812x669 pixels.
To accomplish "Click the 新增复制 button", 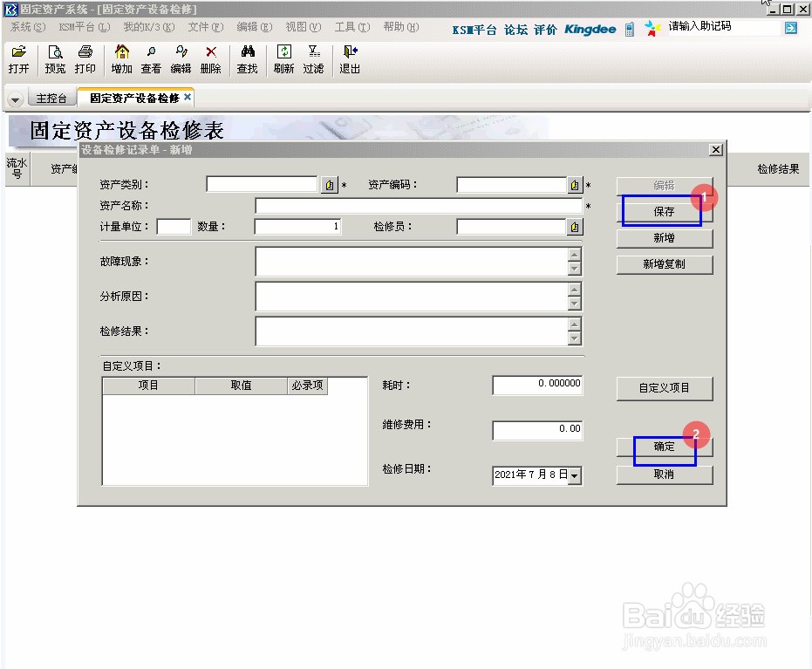I will point(665,264).
